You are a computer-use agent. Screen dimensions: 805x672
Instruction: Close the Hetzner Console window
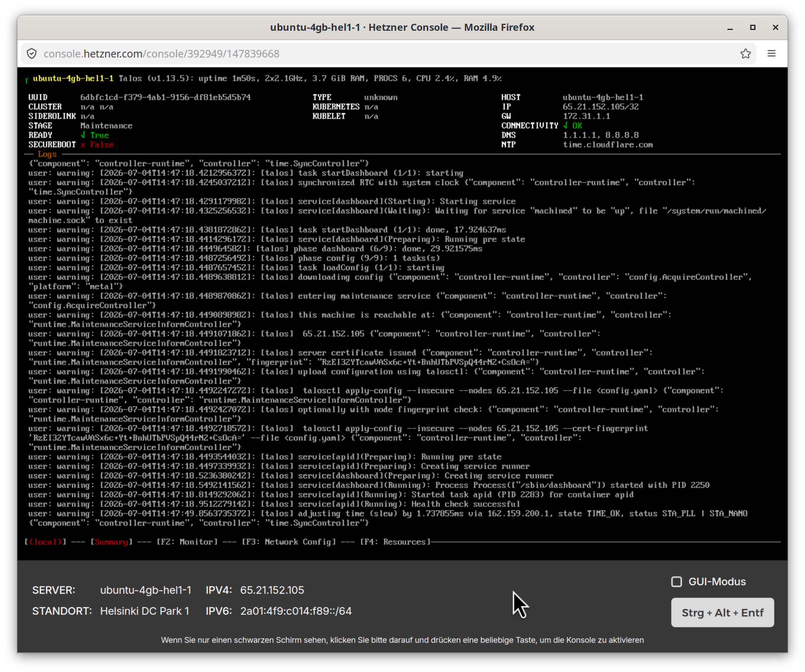click(775, 28)
